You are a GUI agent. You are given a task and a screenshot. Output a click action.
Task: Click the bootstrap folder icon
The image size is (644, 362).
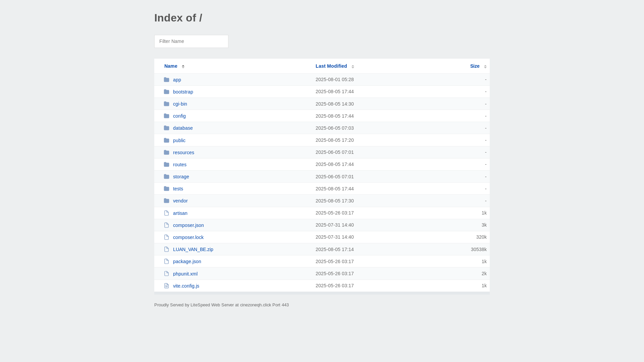click(x=166, y=92)
